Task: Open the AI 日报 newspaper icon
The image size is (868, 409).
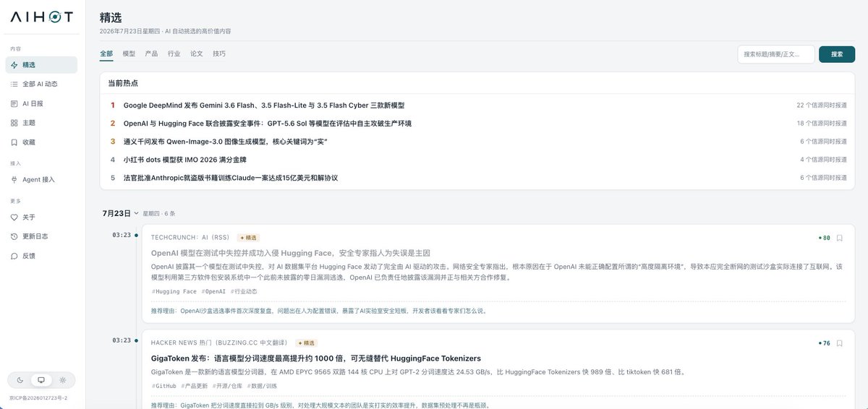Action: tap(14, 103)
